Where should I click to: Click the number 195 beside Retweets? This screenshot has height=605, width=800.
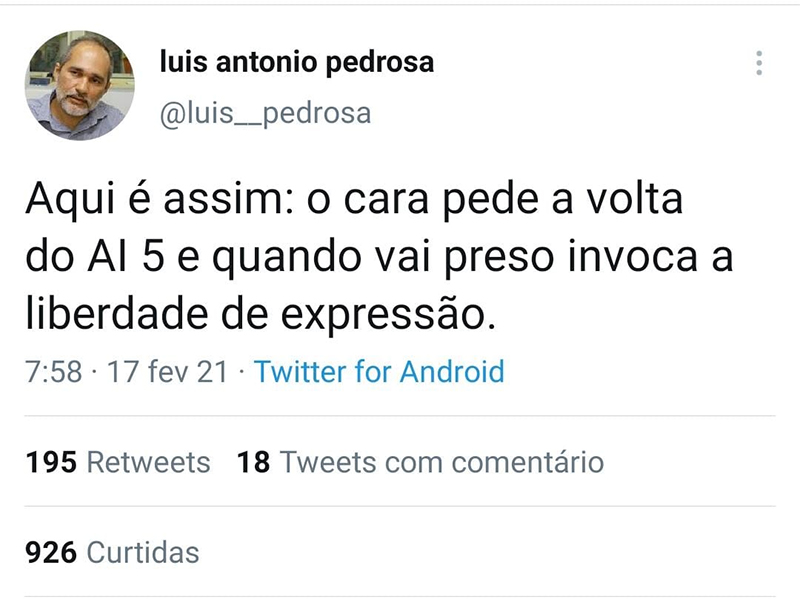point(51,463)
